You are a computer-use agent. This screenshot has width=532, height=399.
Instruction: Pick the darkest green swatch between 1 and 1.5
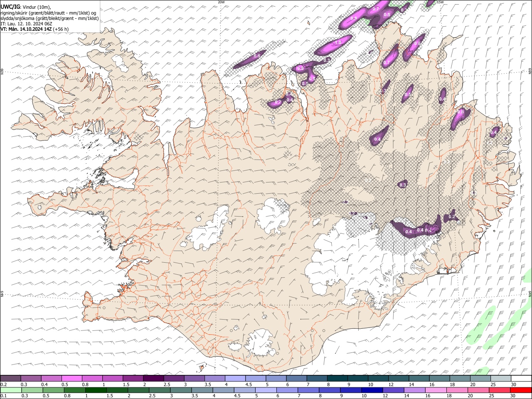pyautogui.click(x=96, y=390)
